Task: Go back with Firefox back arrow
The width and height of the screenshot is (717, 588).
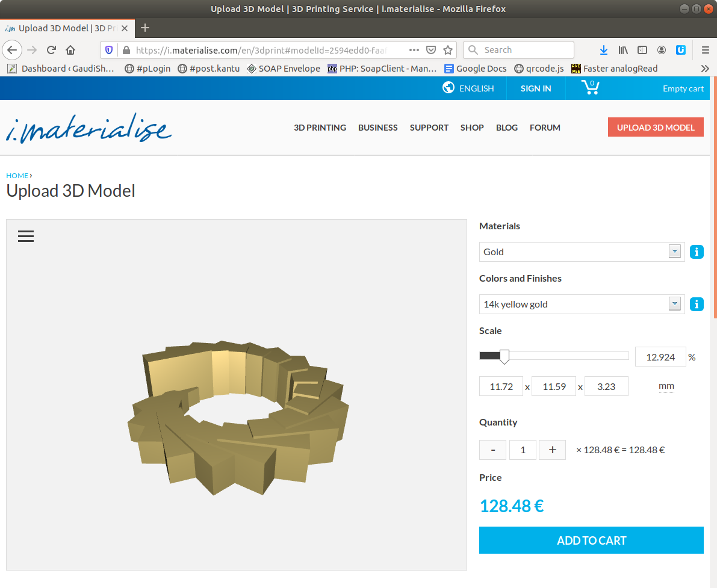Action: (13, 50)
